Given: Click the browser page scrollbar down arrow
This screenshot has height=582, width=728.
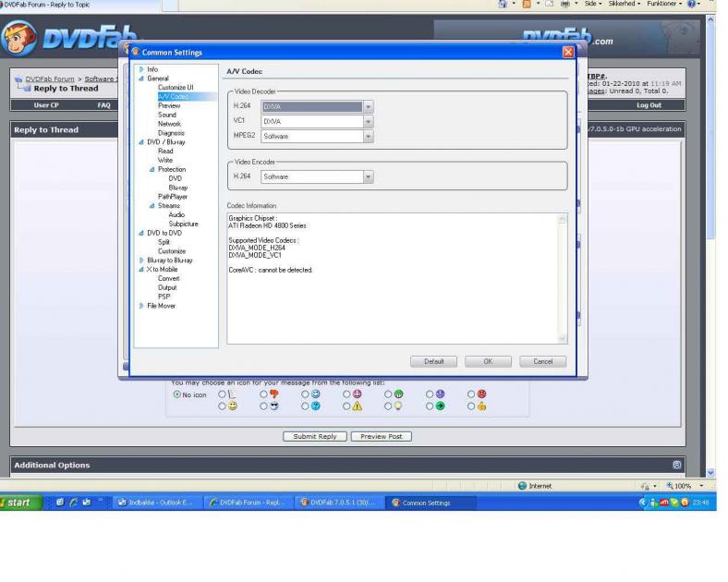Looking at the screenshot, I should click(710, 473).
